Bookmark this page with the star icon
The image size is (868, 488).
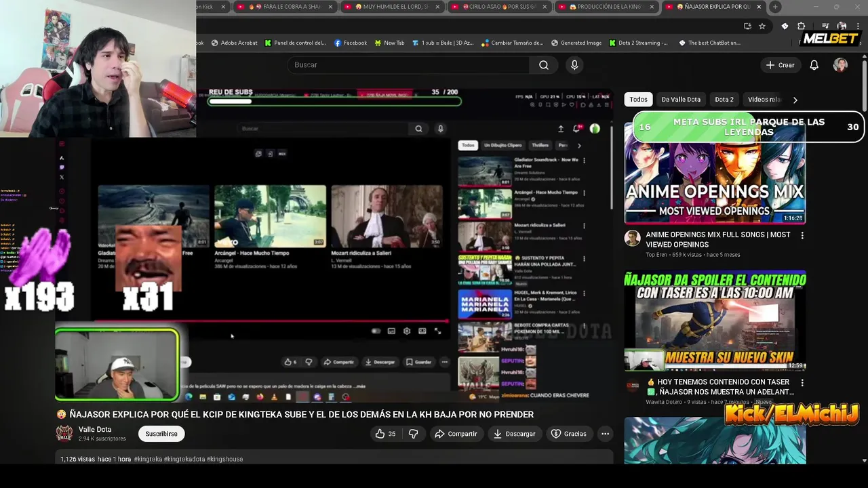tap(762, 26)
